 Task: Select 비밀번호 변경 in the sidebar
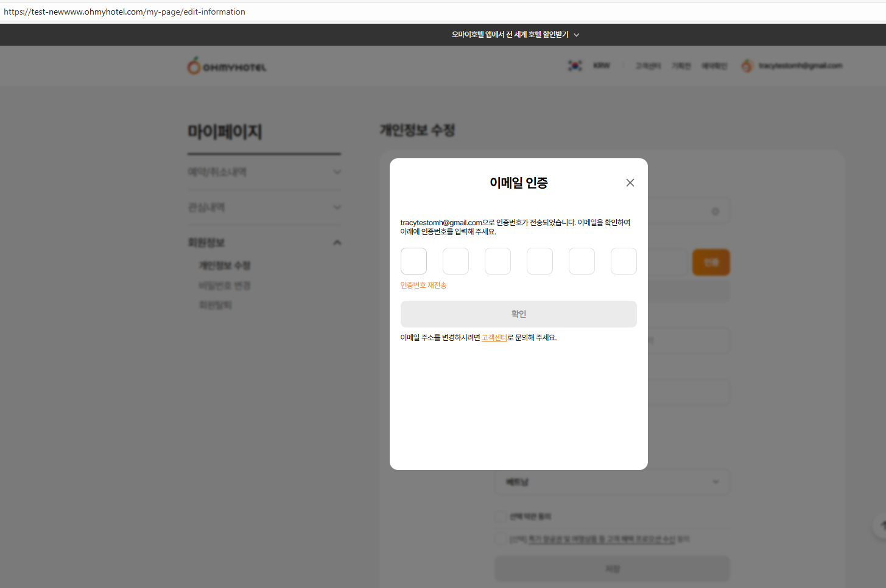pyautogui.click(x=225, y=285)
